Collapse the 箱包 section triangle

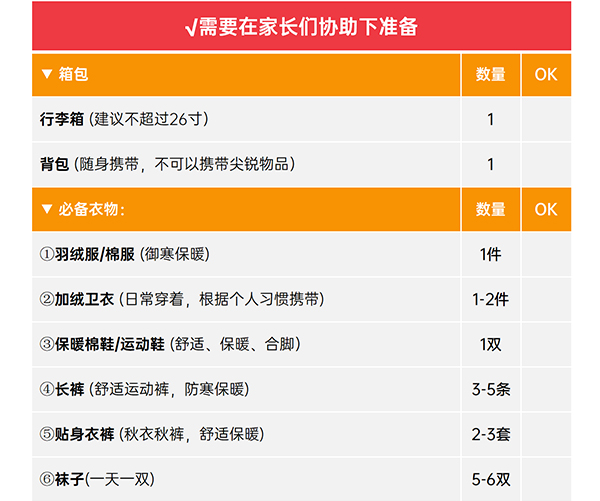coord(46,74)
